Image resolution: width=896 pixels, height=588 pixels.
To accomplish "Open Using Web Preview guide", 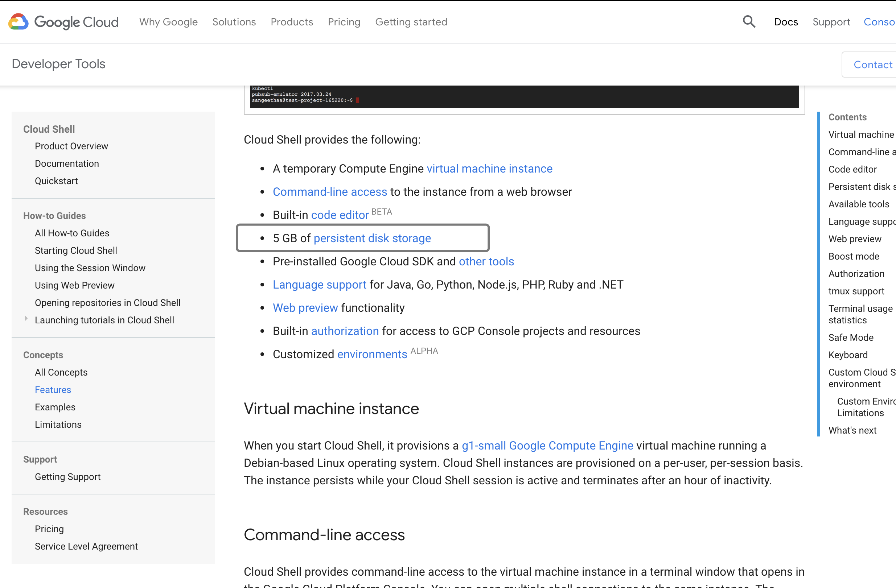I will [74, 285].
